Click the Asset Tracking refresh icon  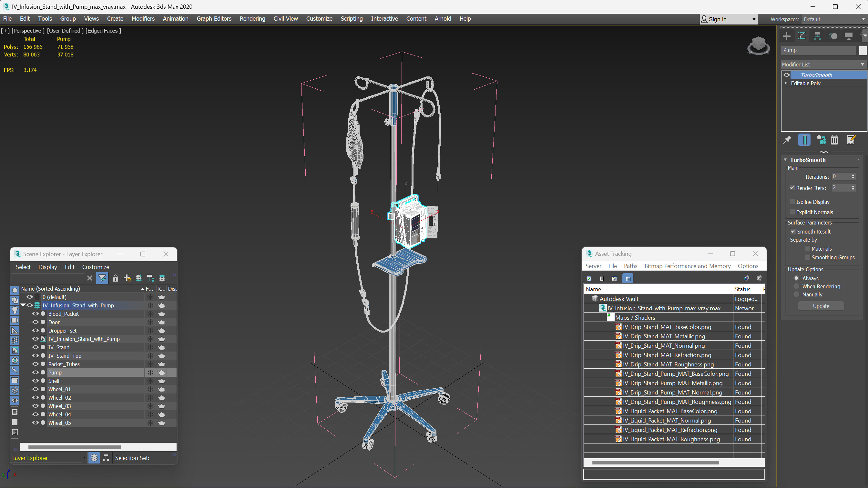point(589,279)
